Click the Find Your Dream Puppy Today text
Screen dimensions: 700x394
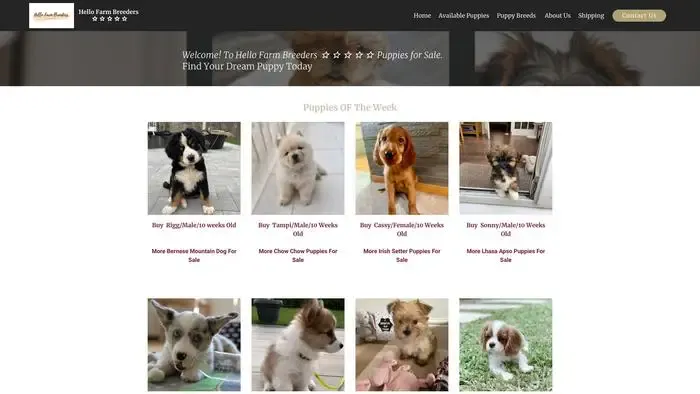pyautogui.click(x=247, y=66)
